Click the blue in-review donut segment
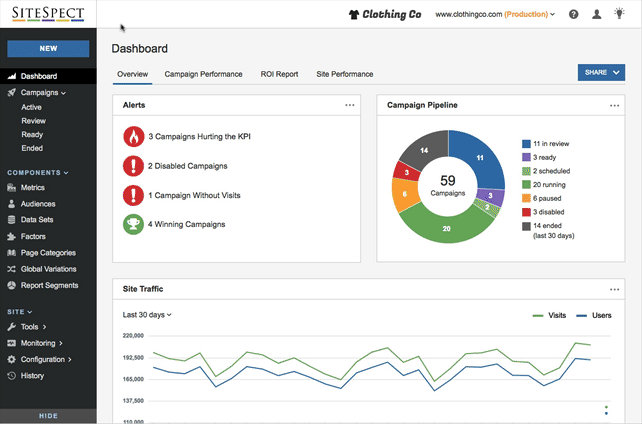The height and width of the screenshot is (424, 642). [x=480, y=158]
